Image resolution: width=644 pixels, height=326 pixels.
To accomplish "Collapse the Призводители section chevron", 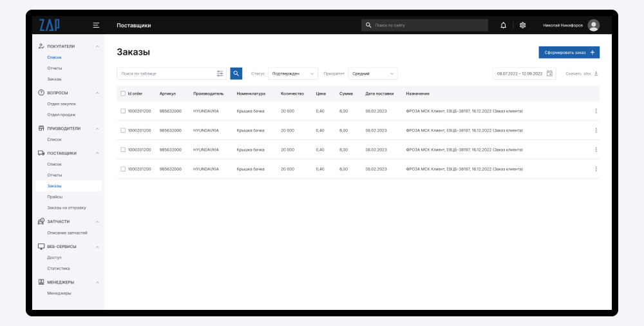I will [97, 129].
